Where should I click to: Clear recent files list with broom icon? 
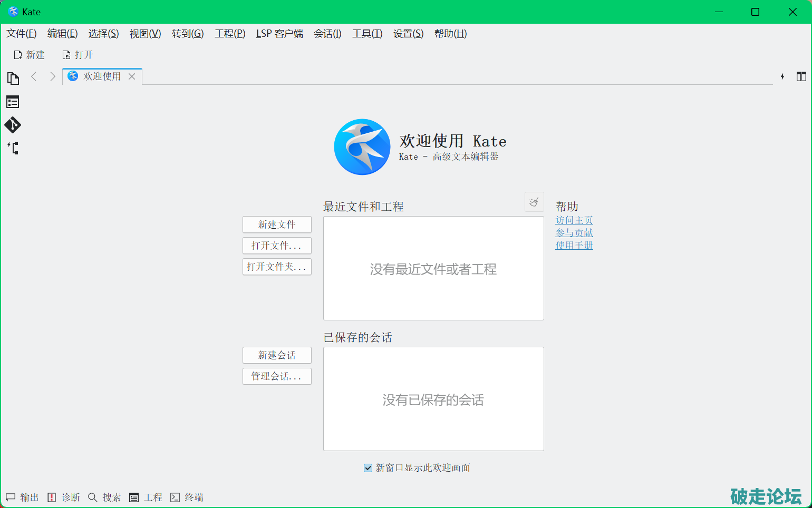point(534,202)
